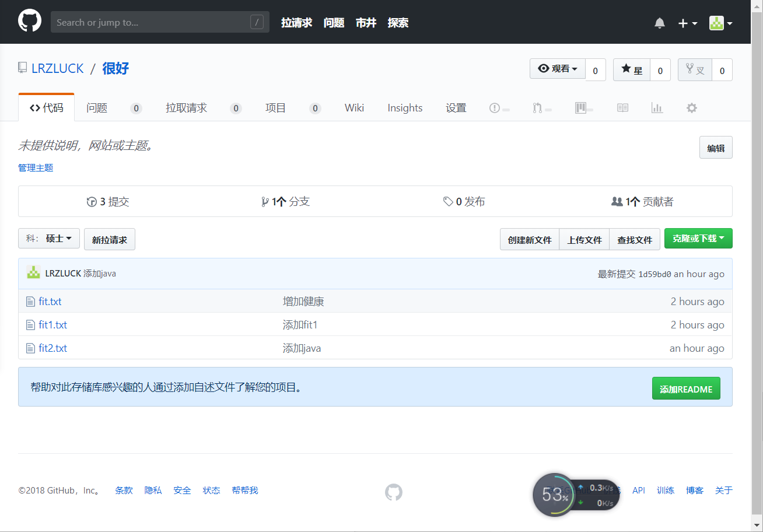The height and width of the screenshot is (532, 763).
Task: View the 1个 贡献者 contributors
Action: pyautogui.click(x=642, y=202)
